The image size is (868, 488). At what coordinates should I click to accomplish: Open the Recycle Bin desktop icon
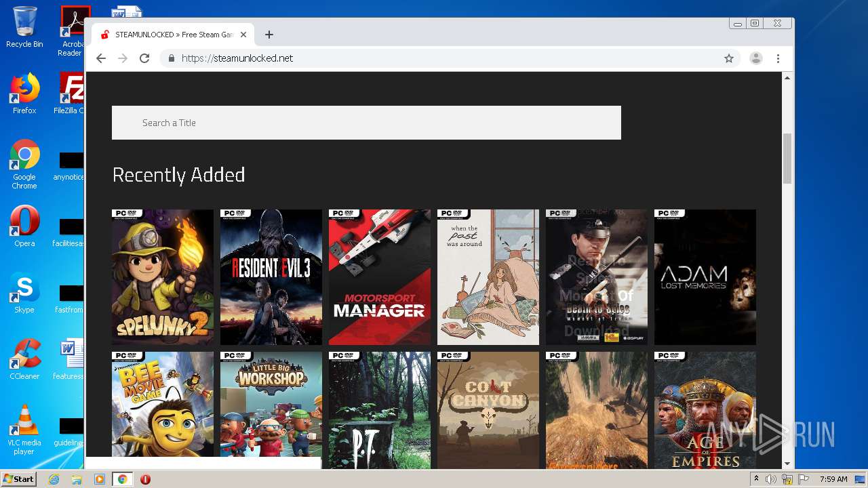tap(24, 27)
